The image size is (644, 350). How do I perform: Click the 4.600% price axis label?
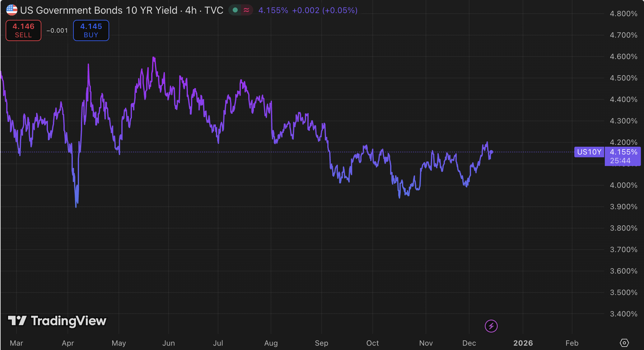[x=623, y=57]
